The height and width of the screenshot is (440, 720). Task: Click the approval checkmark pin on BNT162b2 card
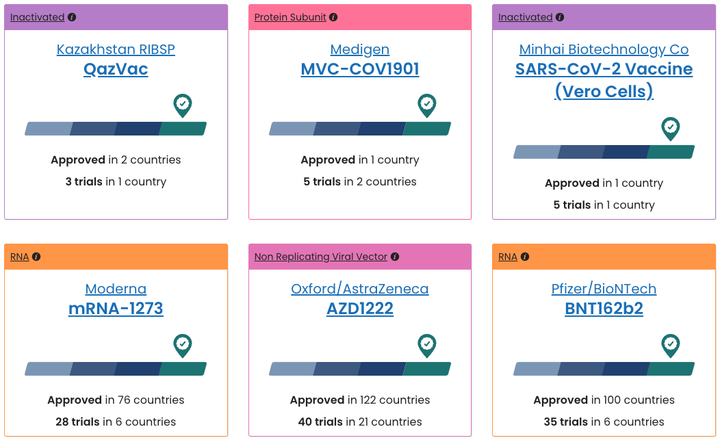click(671, 345)
